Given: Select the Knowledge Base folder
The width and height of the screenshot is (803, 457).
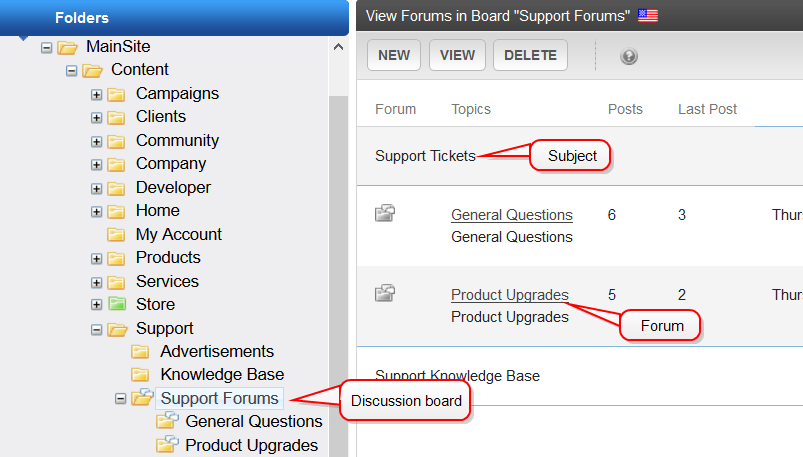Looking at the screenshot, I should (222, 375).
